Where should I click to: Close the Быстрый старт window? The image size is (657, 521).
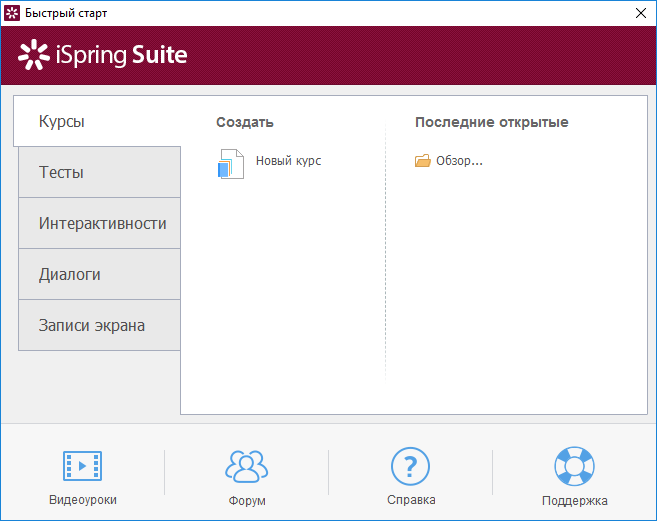641,13
